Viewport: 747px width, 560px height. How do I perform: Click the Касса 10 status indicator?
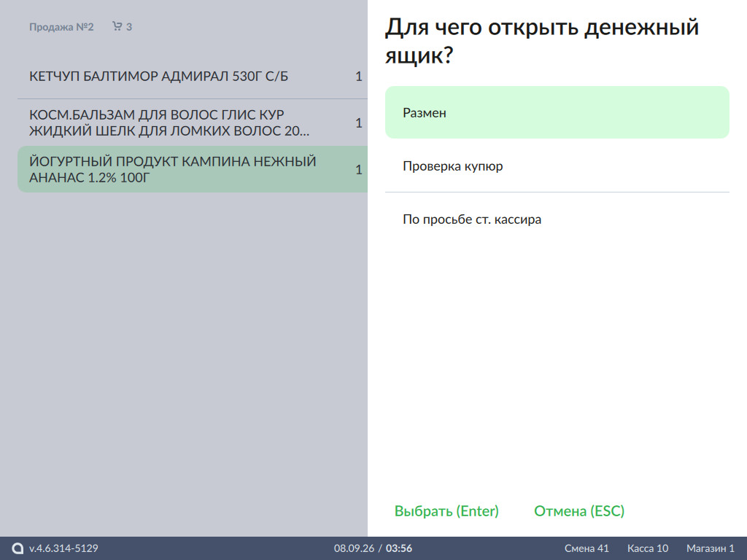(648, 548)
